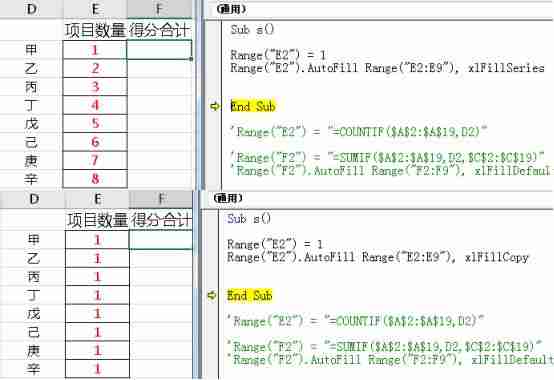Click the highlighted End Sub line in bottom code window
The width and height of the screenshot is (554, 380).
(249, 295)
